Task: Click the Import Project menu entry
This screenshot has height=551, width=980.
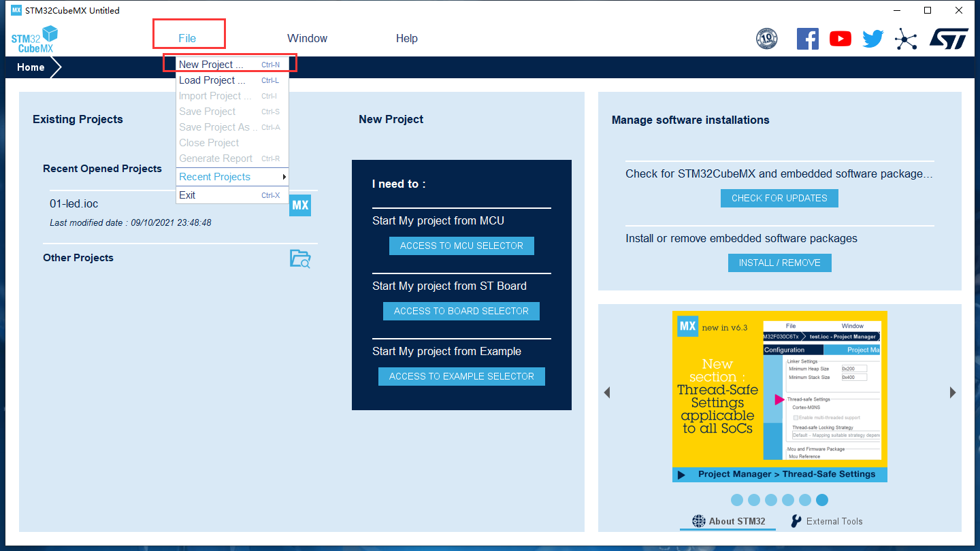Action: pos(232,96)
